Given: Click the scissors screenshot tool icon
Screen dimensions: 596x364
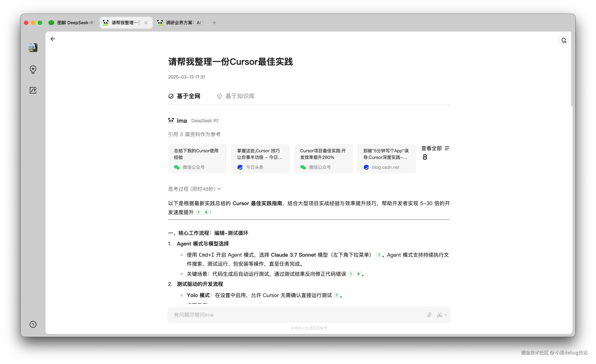Looking at the screenshot, I should click(x=439, y=315).
